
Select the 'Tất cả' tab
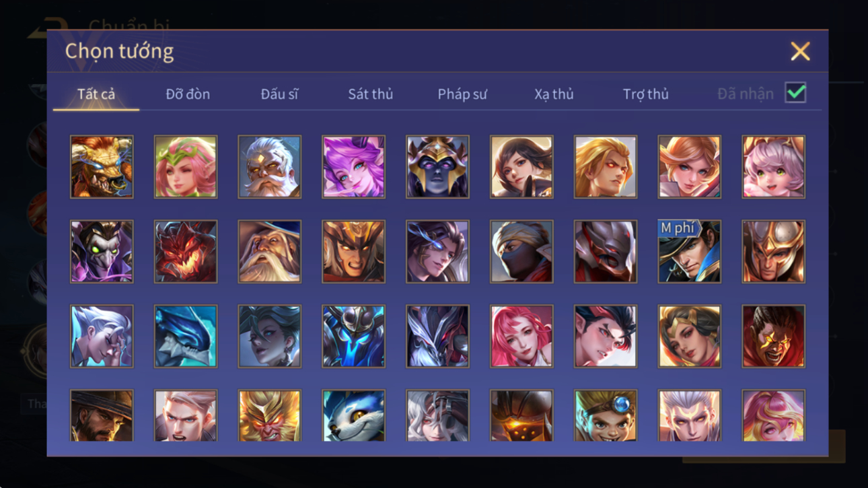(96, 94)
